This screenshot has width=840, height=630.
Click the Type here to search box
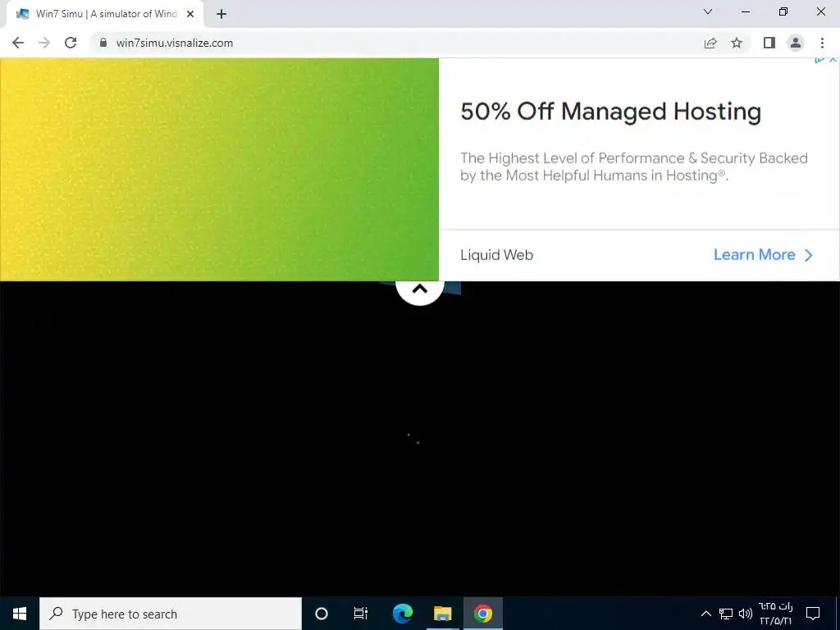(171, 614)
